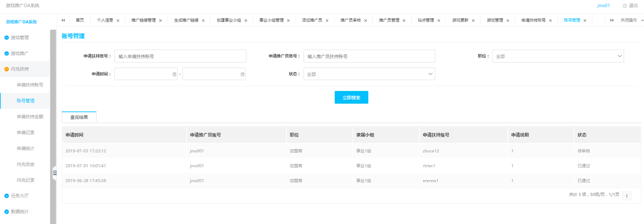Open the 职位 dropdown
This screenshot has width=644, height=224.
558,56
